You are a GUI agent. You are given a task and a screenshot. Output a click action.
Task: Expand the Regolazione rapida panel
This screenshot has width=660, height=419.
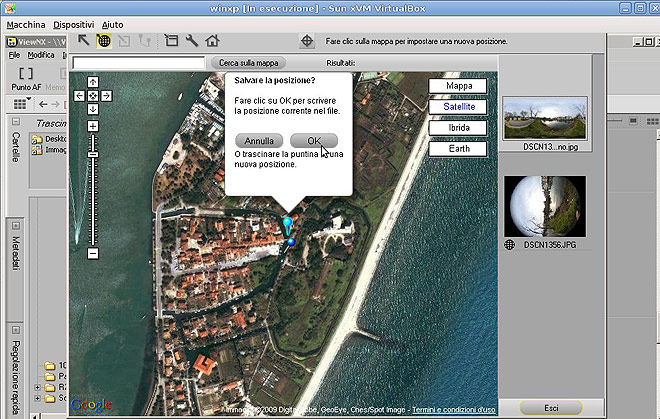click(16, 330)
